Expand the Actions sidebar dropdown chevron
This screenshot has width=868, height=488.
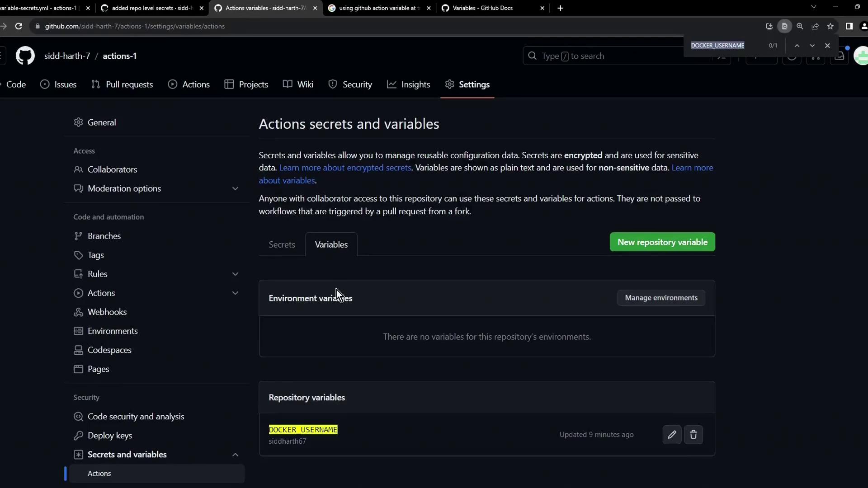click(x=235, y=293)
